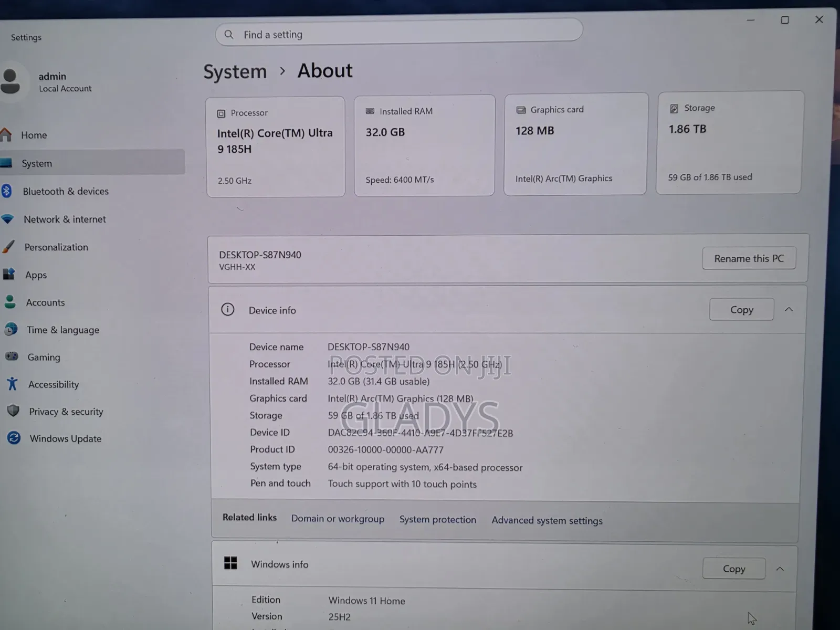The height and width of the screenshot is (630, 840).
Task: Copy the Windows info details
Action: pyautogui.click(x=734, y=569)
